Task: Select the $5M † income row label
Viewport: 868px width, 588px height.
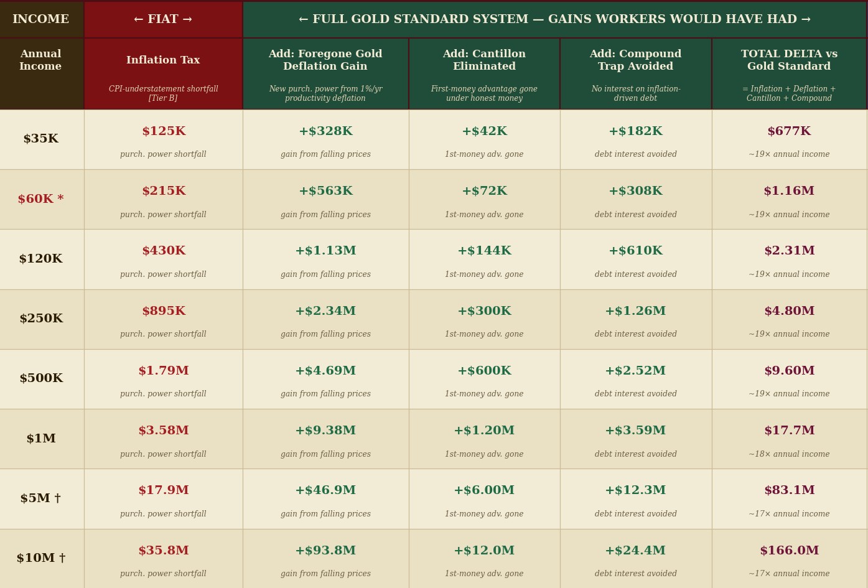Action: coord(41,499)
